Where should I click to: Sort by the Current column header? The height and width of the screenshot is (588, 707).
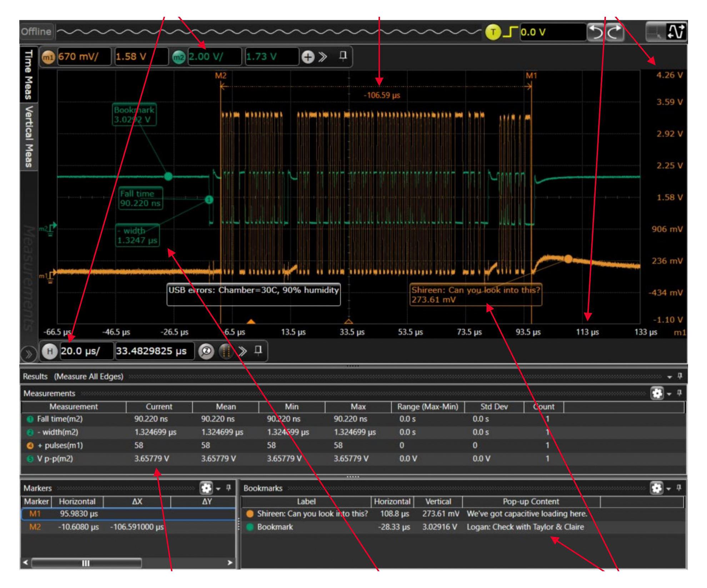pos(159,407)
